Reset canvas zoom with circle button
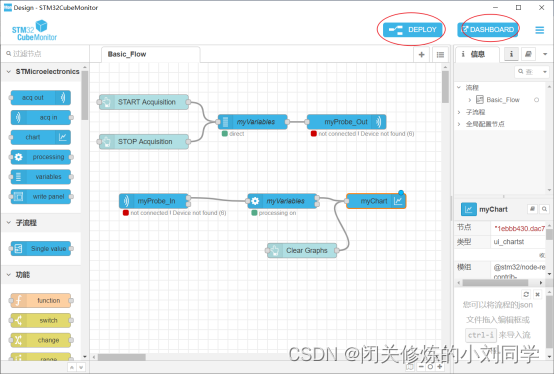This screenshot has height=374, width=554. (430, 367)
